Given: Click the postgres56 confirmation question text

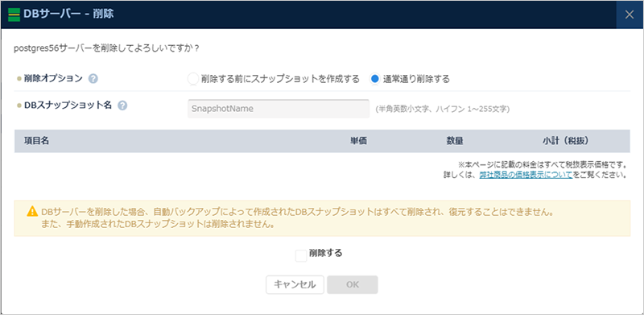Looking at the screenshot, I should click(107, 48).
